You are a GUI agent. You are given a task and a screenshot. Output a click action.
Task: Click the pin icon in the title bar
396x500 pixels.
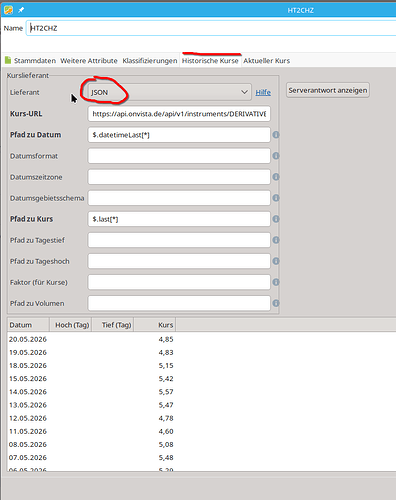pyautogui.click(x=21, y=10)
